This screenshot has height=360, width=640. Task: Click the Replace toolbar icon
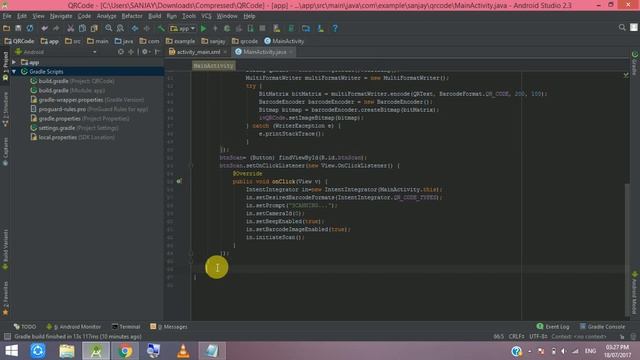point(120,28)
